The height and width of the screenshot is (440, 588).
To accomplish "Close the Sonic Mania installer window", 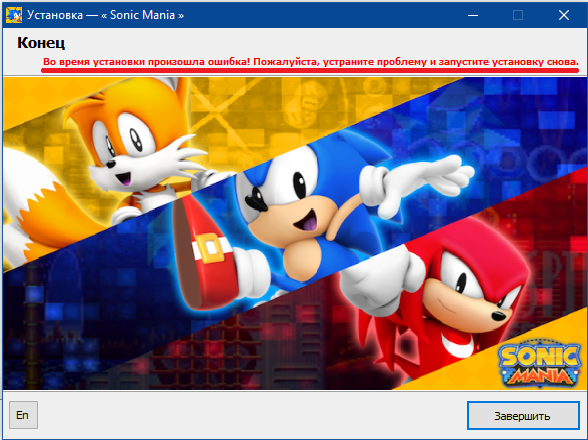I will point(564,15).
